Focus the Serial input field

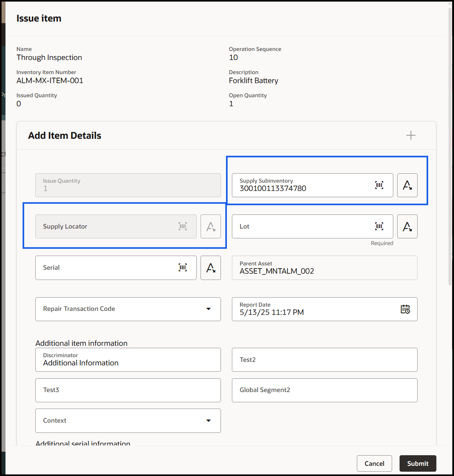(116, 267)
